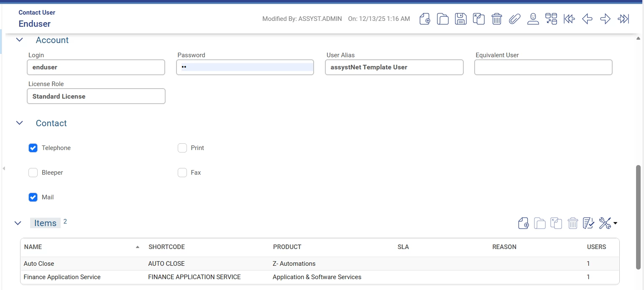Click Items checklist filter icon

coord(589,223)
